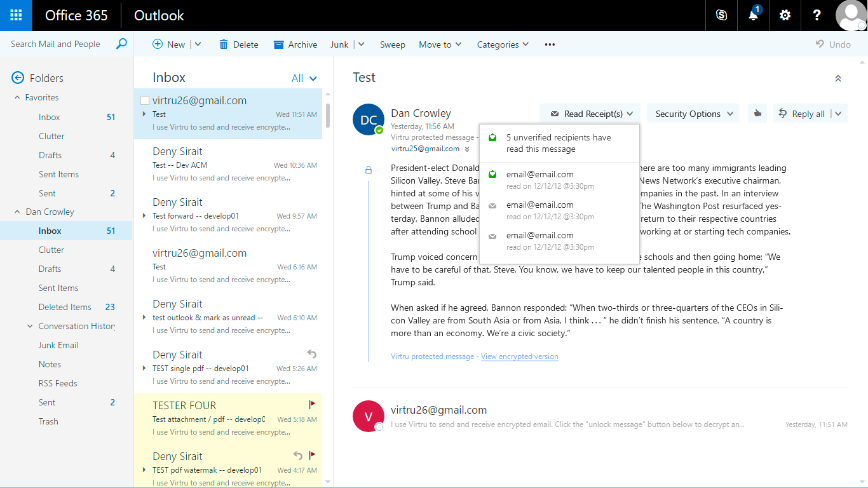868x488 pixels.
Task: Collapse the Favorites folder group
Action: click(x=17, y=97)
